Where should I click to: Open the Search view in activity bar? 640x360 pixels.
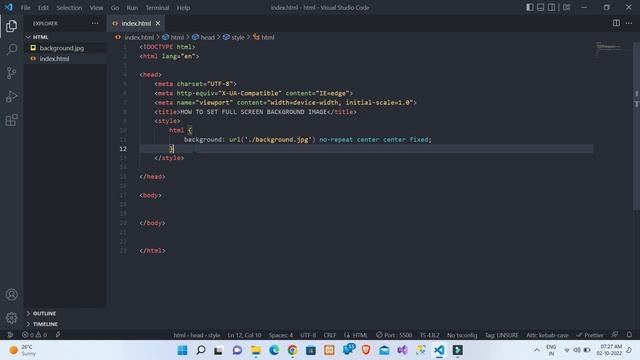coord(11,50)
